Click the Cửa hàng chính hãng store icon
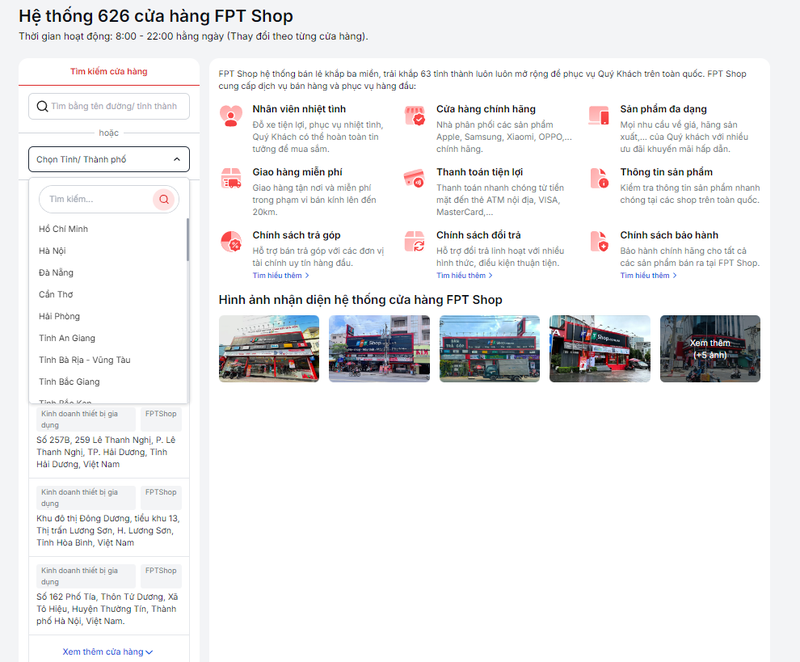800x662 pixels. point(415,116)
